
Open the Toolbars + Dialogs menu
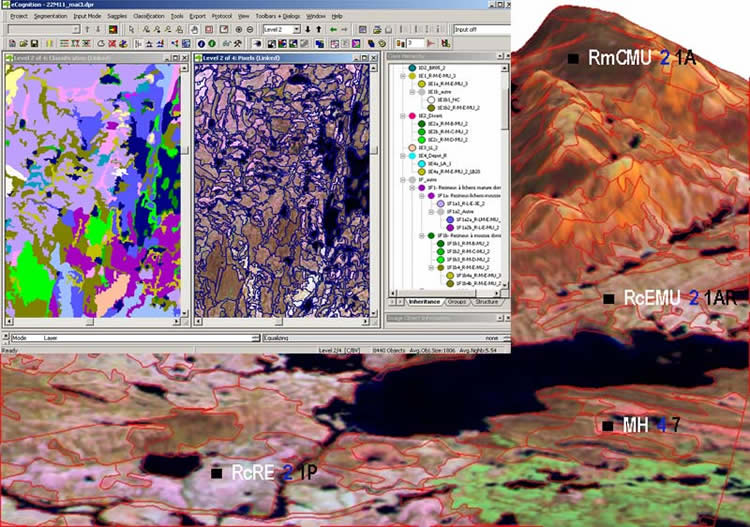click(x=277, y=16)
